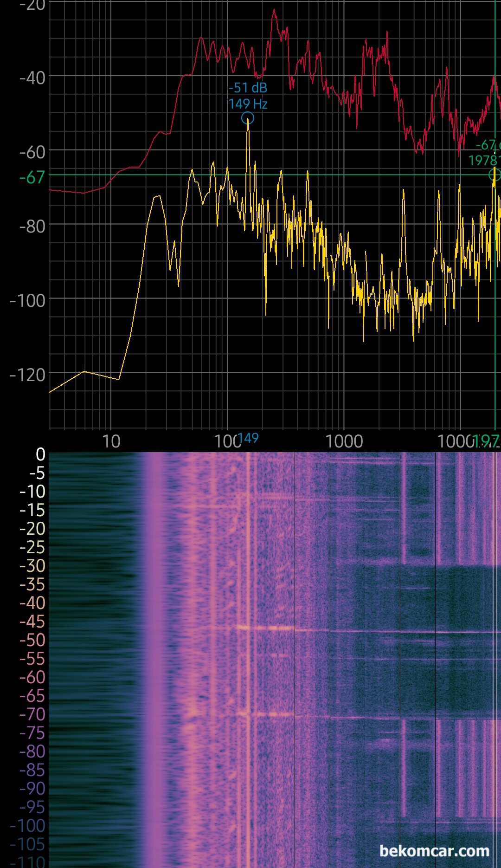This screenshot has width=501, height=868.
Task: Click the -100 label on the dB axis
Action: click(28, 300)
